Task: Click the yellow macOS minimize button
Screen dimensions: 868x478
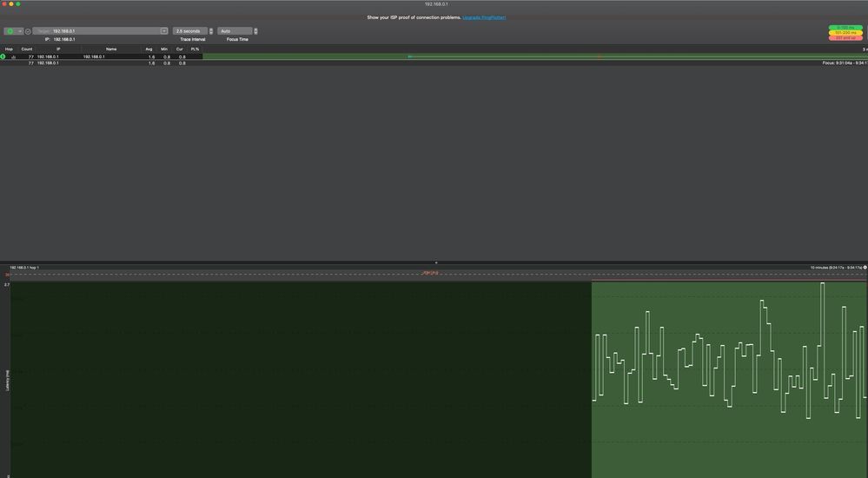Action: (x=11, y=3)
